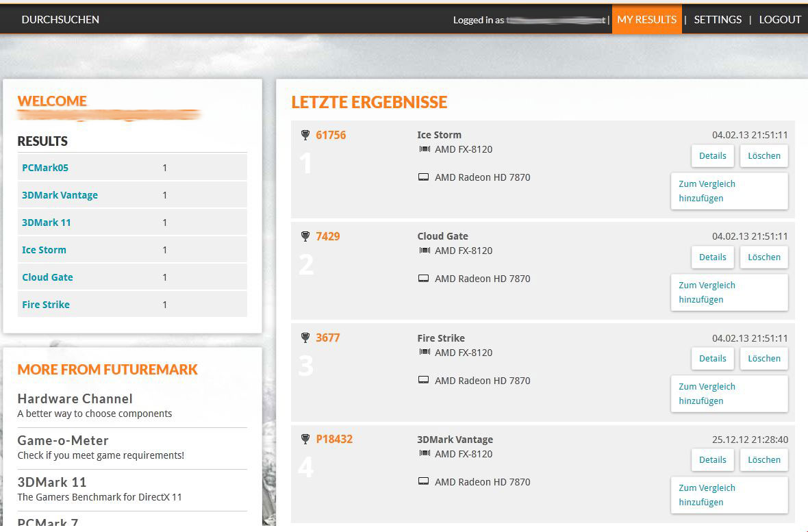Visit the 3DMark 11 link under More from Futuremark

(x=51, y=482)
